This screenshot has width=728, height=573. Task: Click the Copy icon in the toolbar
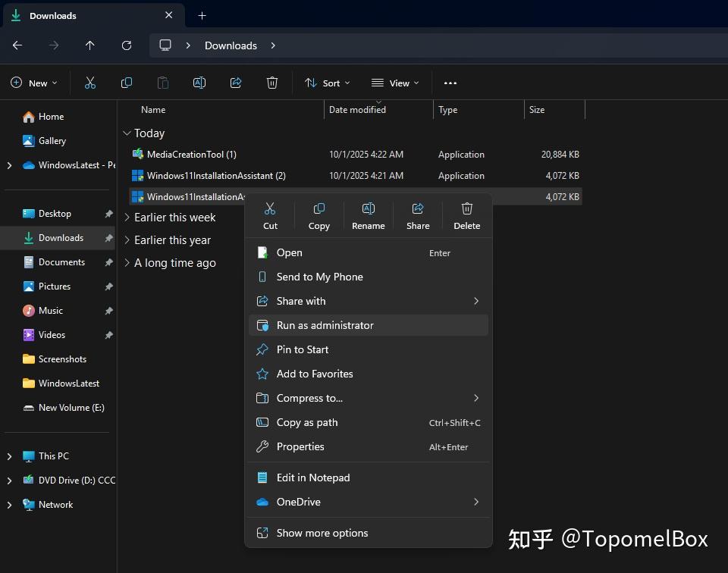(127, 83)
